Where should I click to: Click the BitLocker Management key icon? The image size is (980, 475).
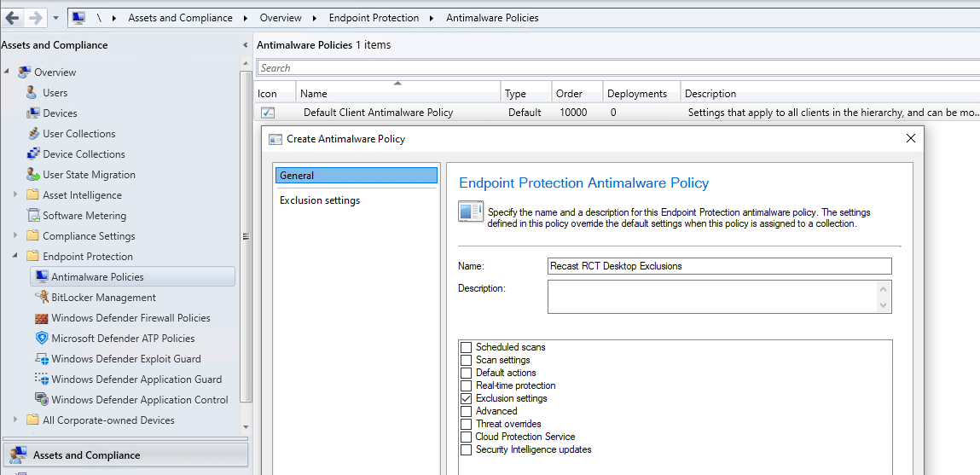coord(42,298)
